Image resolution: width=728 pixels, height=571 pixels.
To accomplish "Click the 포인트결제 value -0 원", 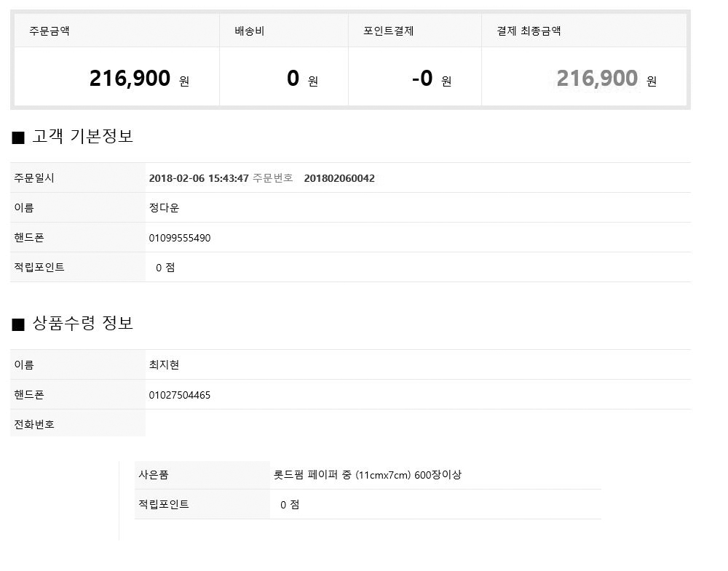I will [432, 79].
